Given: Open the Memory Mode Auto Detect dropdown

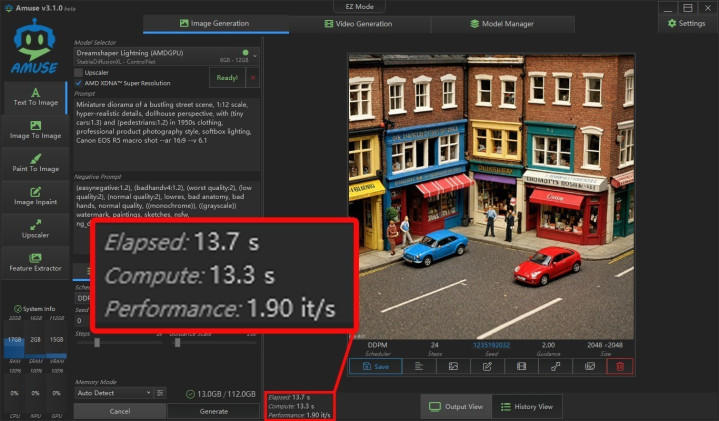Looking at the screenshot, I should [x=113, y=393].
